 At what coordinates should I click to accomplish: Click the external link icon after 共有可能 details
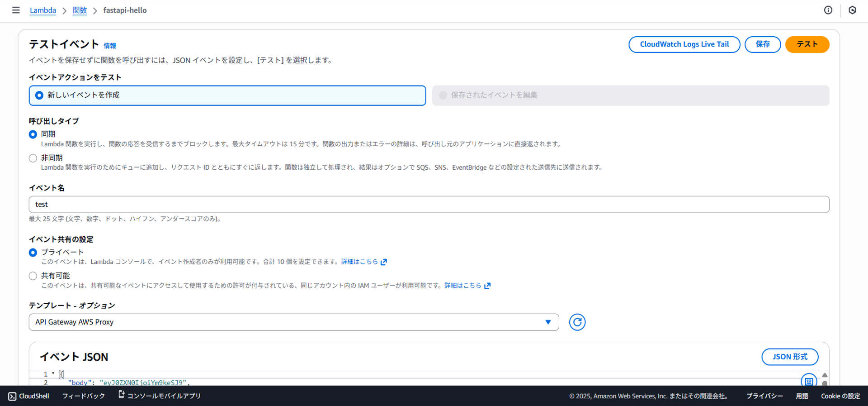pos(487,286)
